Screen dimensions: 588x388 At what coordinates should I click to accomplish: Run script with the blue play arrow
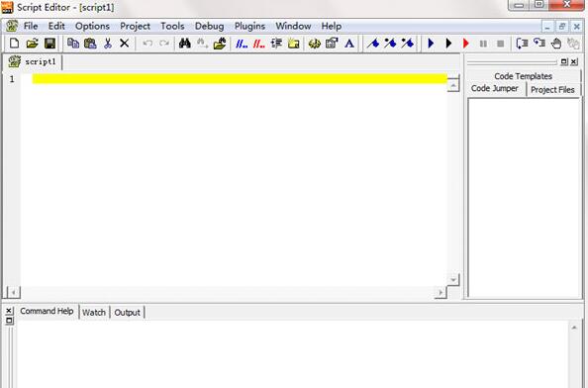click(431, 44)
